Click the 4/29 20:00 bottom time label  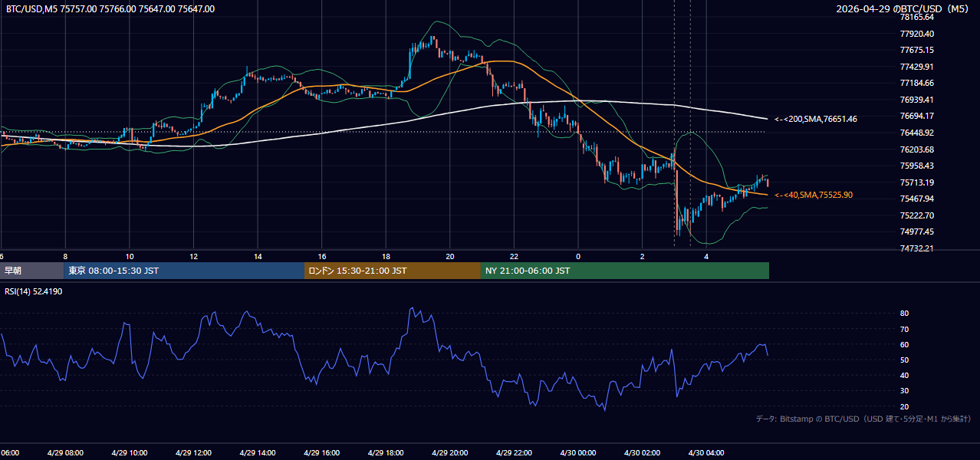pyautogui.click(x=450, y=453)
